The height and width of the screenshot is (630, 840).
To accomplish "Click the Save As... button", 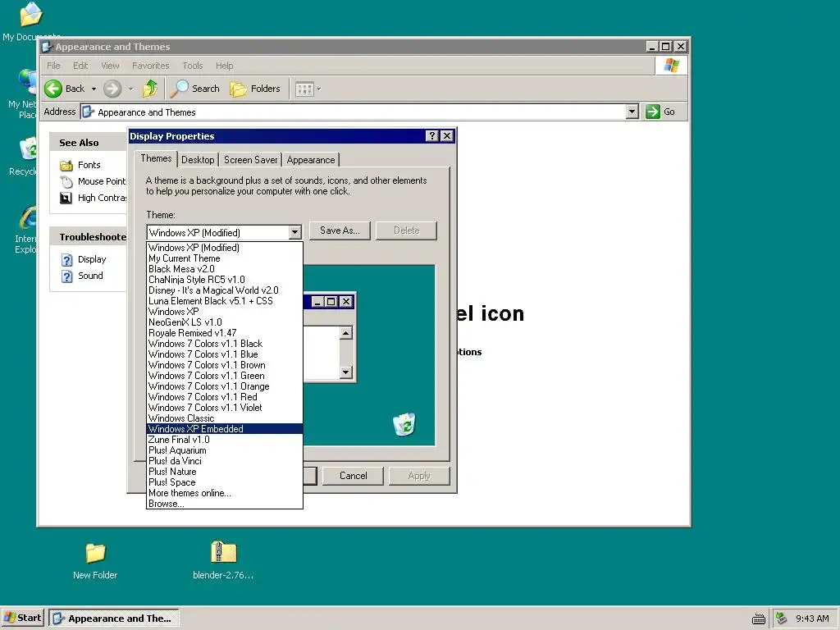I will click(340, 231).
